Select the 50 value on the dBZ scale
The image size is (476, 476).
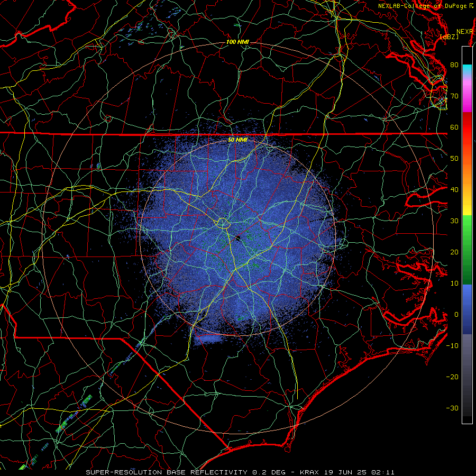(x=454, y=159)
